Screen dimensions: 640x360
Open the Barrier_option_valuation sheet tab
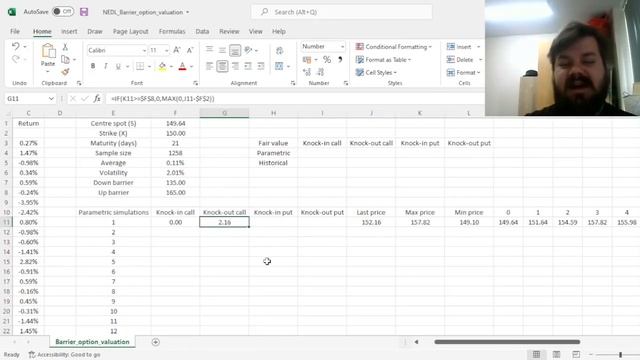[x=92, y=342]
